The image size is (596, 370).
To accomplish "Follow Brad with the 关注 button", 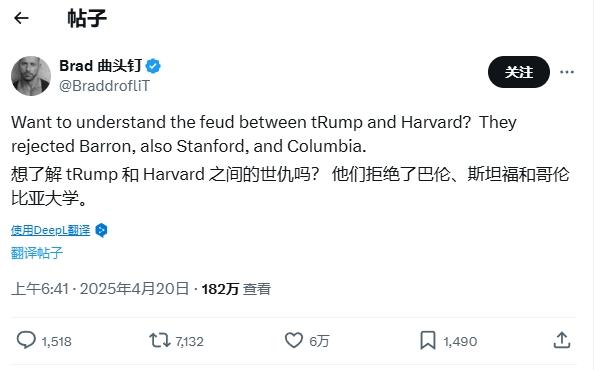I will (519, 72).
